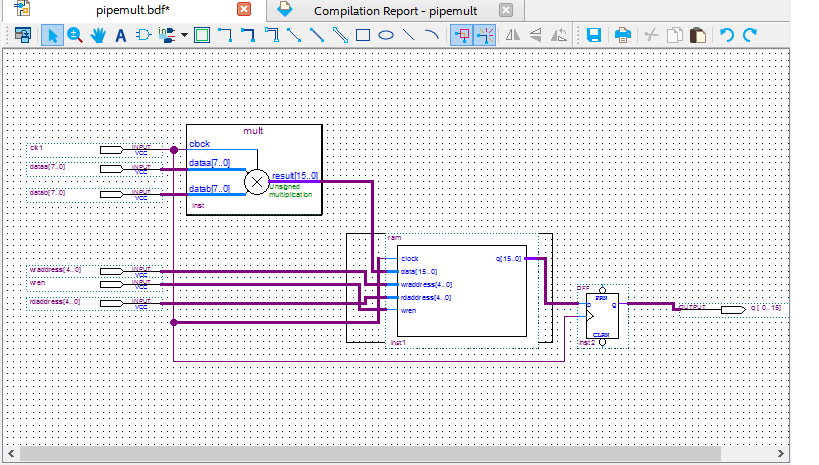Click the Print icon

[x=622, y=35]
